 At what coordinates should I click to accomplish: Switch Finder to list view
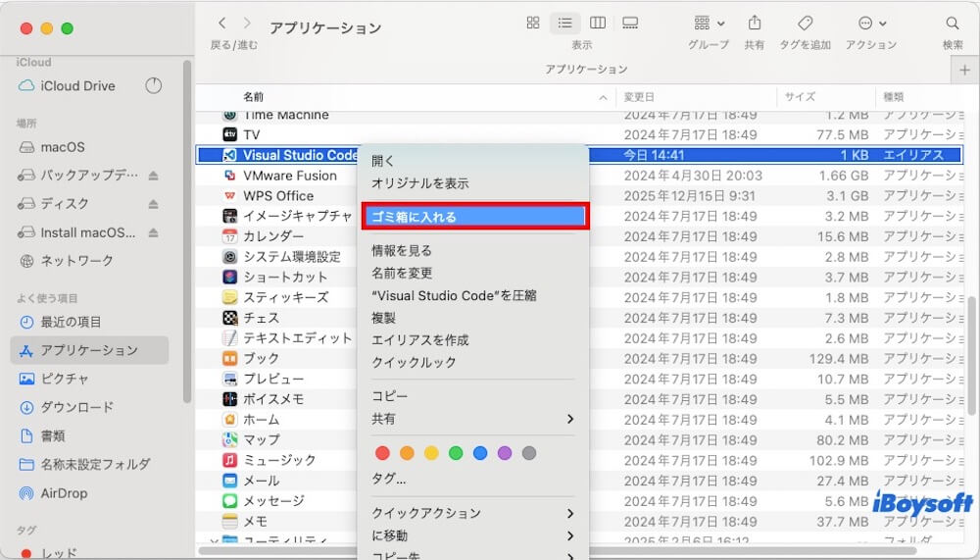coord(565,24)
